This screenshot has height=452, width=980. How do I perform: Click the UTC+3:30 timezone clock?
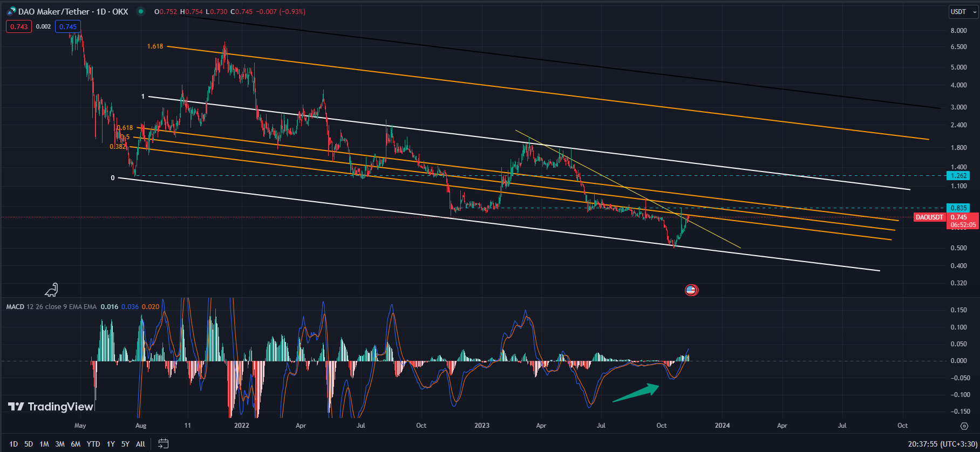pos(942,443)
